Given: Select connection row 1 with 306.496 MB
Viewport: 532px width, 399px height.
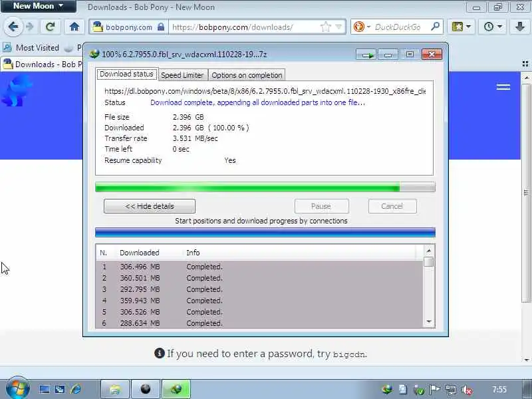Looking at the screenshot, I should [x=259, y=267].
